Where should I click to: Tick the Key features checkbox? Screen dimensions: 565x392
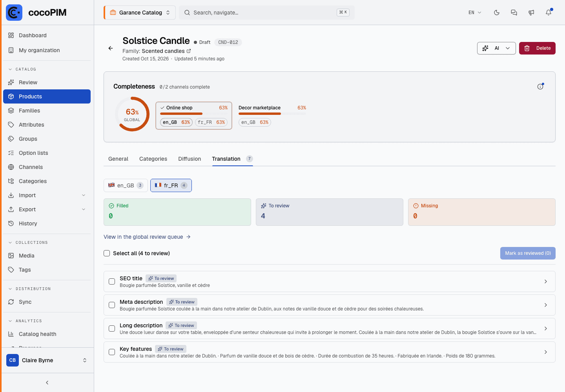[112, 352]
